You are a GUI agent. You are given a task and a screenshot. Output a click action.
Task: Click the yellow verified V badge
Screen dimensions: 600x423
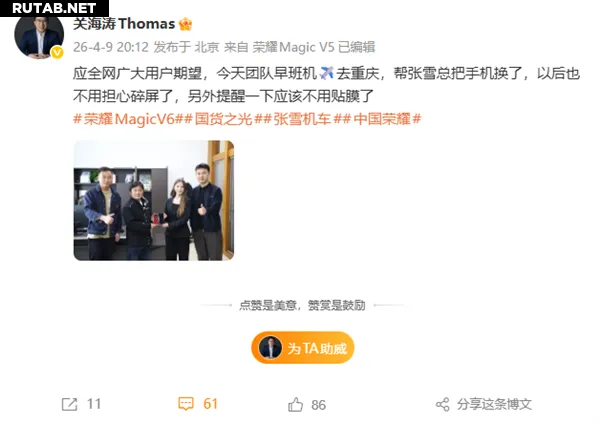click(x=57, y=52)
